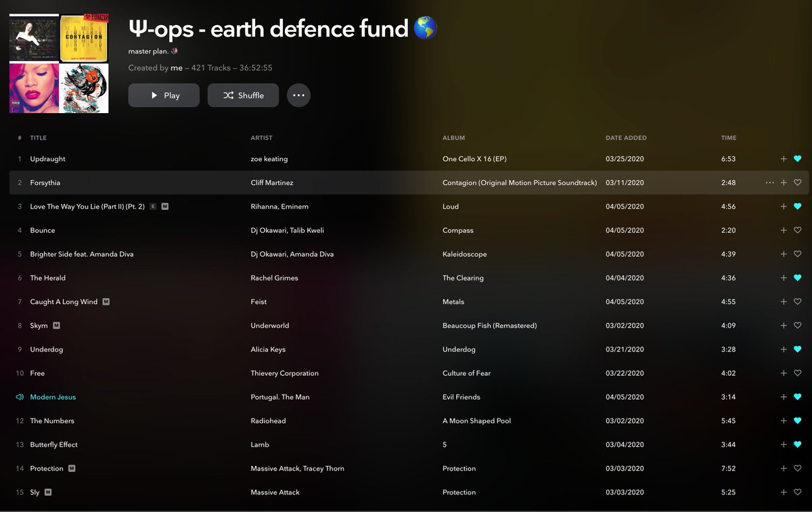Favorite the Skym track
Viewport: 812px width, 512px height.
797,326
